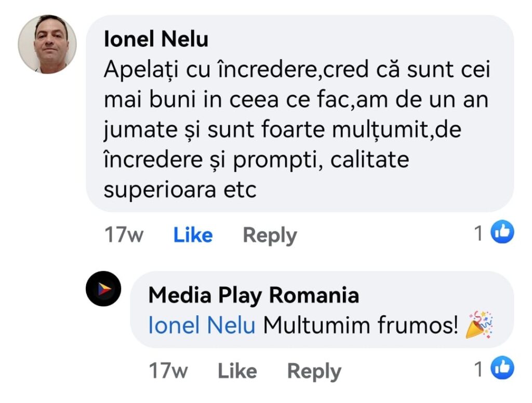
Task: Open Ionel Nelu's profile picture
Action: point(47,44)
